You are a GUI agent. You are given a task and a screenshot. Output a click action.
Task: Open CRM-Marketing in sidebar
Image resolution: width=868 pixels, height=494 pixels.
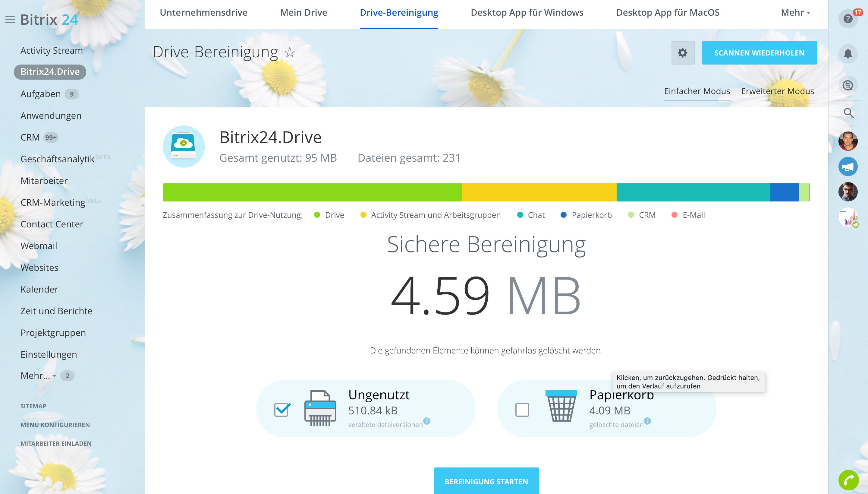[53, 203]
